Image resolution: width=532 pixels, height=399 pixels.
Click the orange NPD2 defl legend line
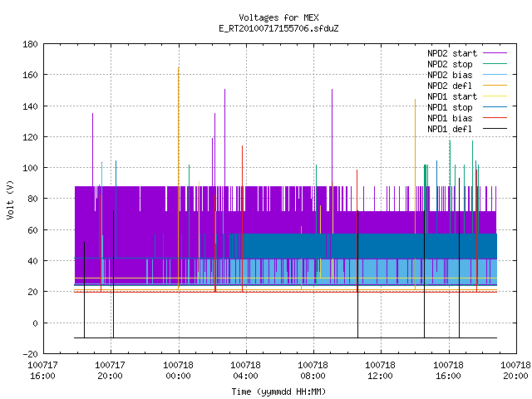[495, 86]
